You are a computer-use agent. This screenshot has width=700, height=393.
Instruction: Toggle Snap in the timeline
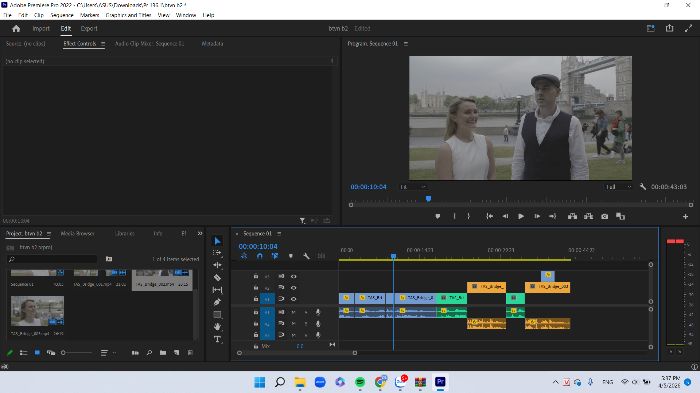(259, 256)
